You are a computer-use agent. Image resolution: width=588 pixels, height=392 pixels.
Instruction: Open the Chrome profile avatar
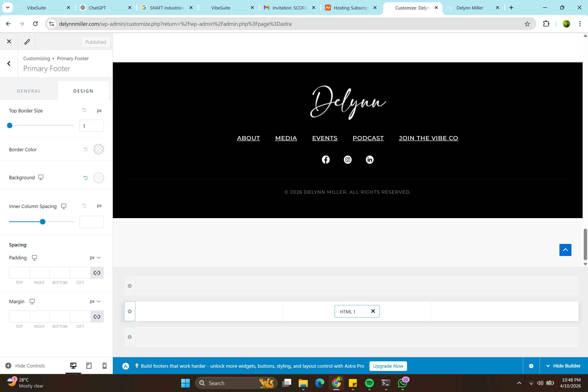click(566, 24)
